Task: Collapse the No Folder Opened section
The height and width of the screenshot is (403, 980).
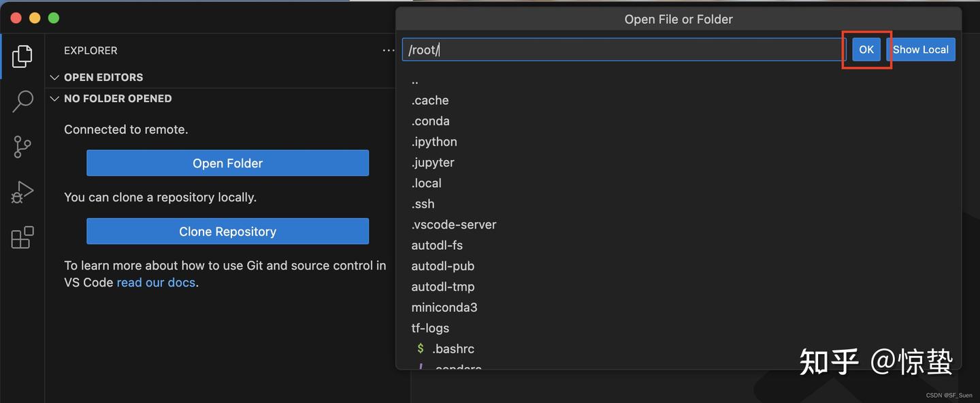Action: [x=55, y=99]
